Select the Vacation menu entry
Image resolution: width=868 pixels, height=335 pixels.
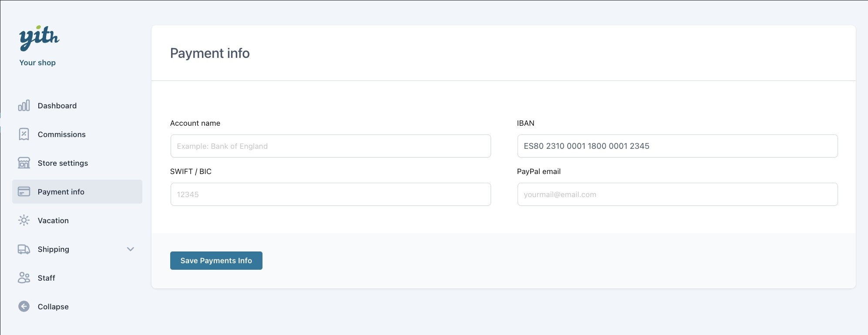point(53,221)
